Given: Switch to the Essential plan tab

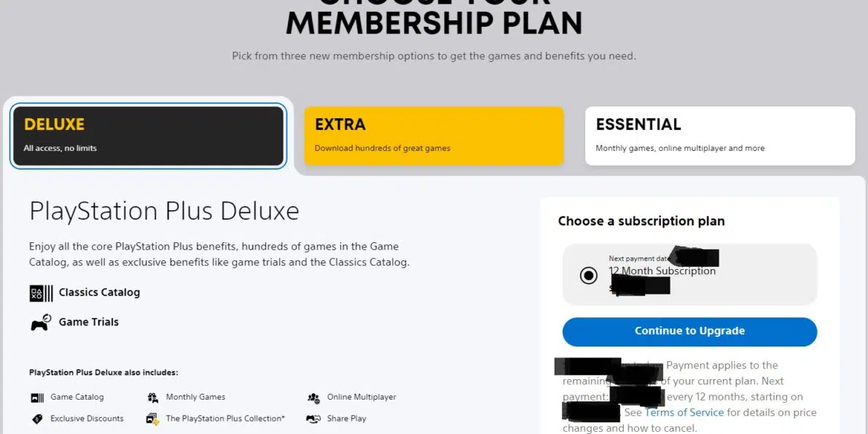Looking at the screenshot, I should tap(720, 136).
